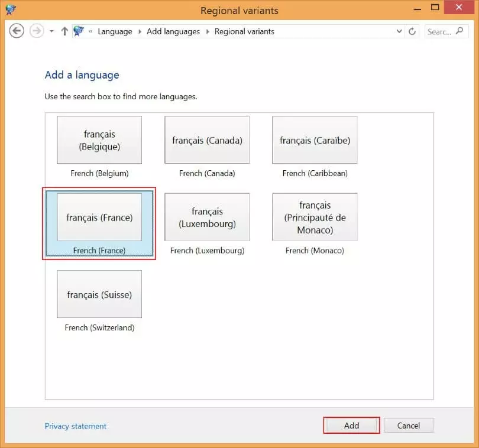This screenshot has width=479, height=448.
Task: Click the search magnifier icon
Action: [x=459, y=31]
